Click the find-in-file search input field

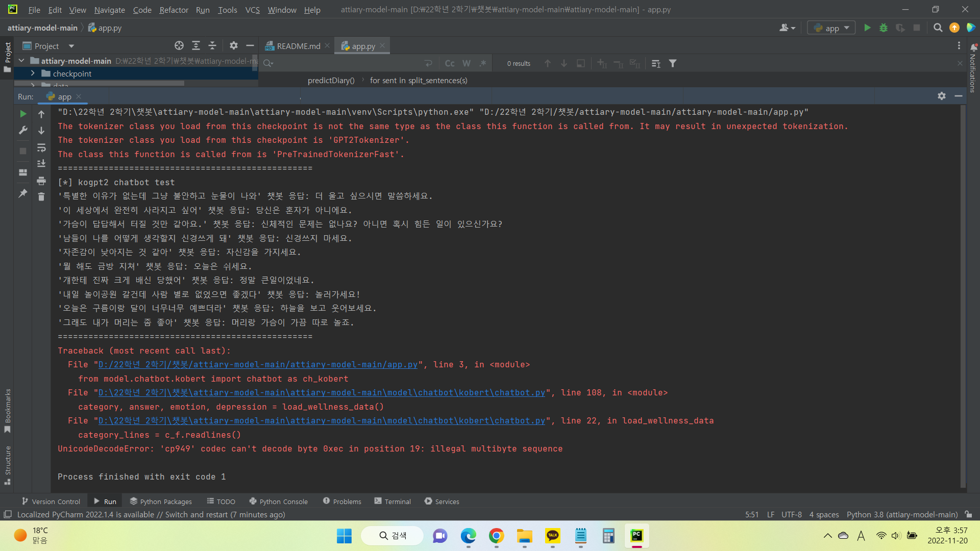tap(347, 63)
